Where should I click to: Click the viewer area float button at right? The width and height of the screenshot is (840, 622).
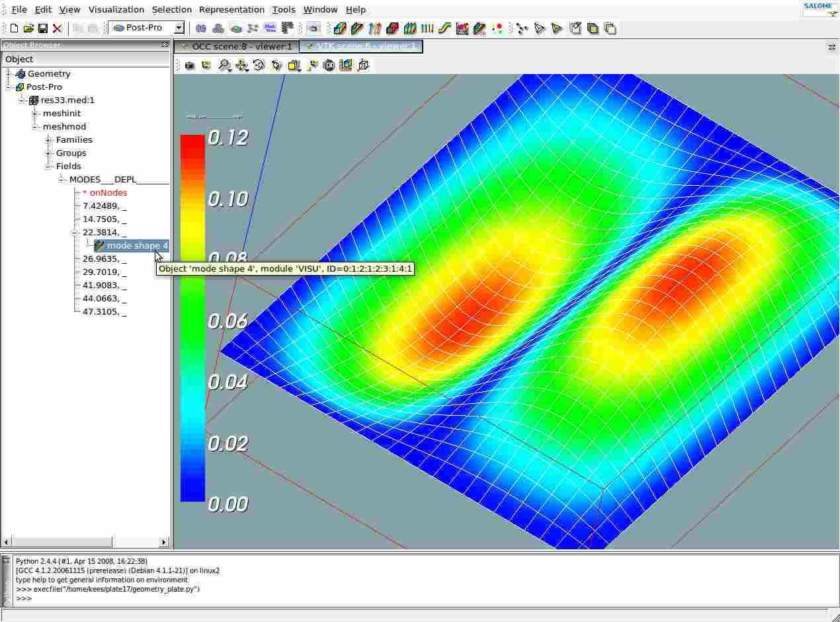831,47
